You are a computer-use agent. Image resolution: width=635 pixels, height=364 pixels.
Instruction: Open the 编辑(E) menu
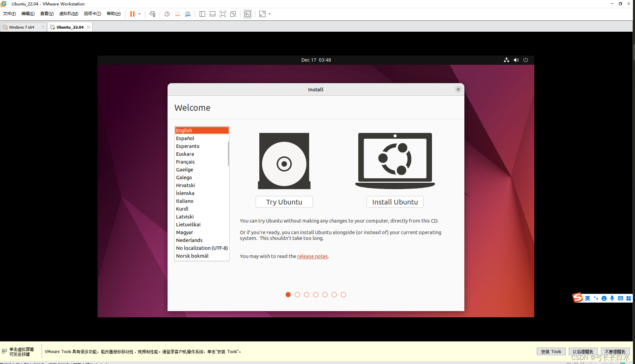(x=28, y=14)
